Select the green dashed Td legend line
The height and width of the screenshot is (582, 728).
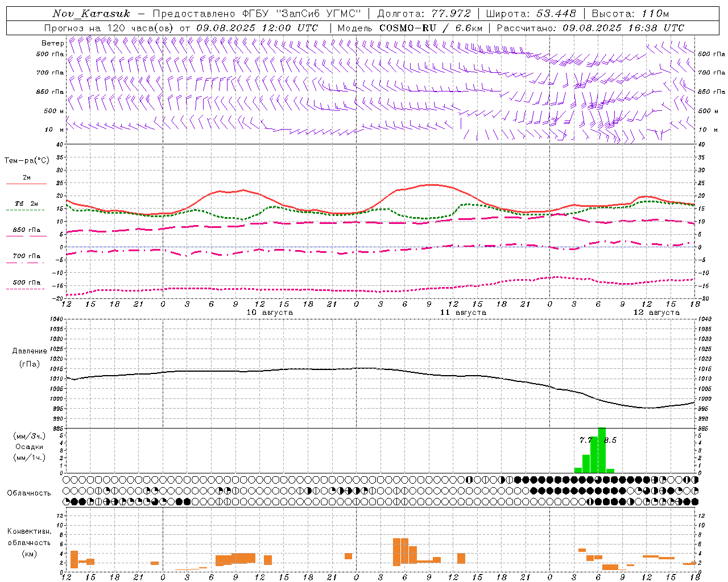point(25,210)
